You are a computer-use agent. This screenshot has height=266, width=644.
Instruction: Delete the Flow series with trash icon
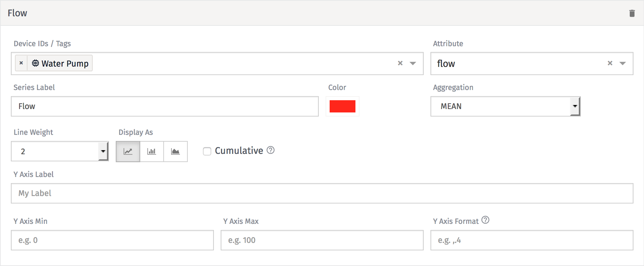tap(632, 13)
